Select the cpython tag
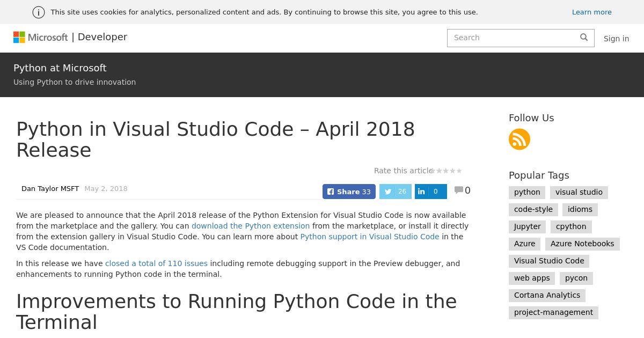The image size is (644, 338). click(571, 226)
